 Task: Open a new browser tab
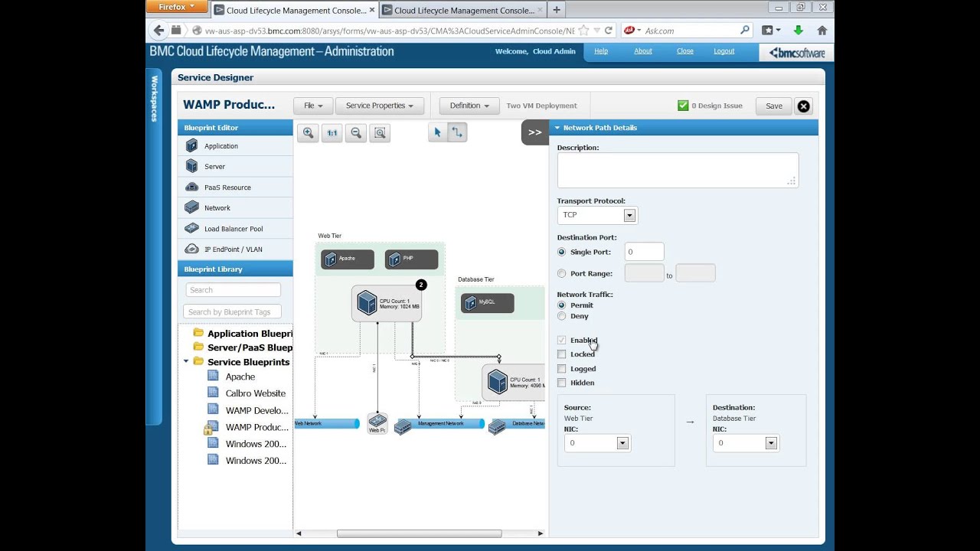[557, 10]
